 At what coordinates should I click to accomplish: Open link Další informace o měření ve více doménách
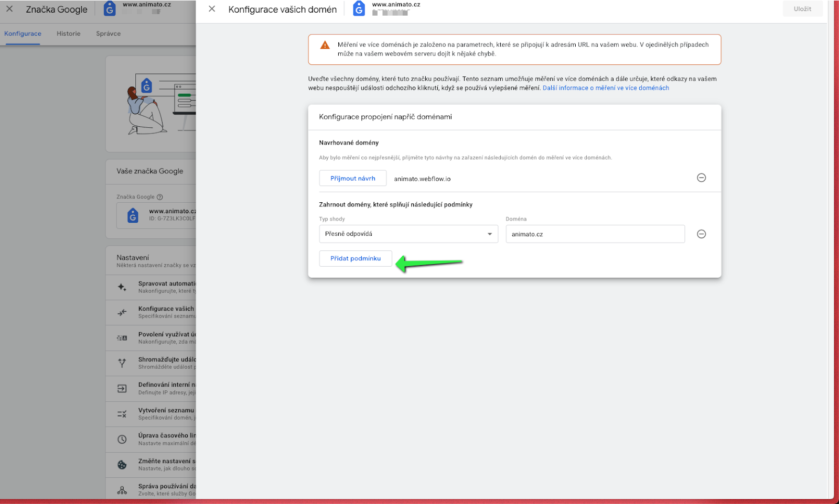(606, 88)
